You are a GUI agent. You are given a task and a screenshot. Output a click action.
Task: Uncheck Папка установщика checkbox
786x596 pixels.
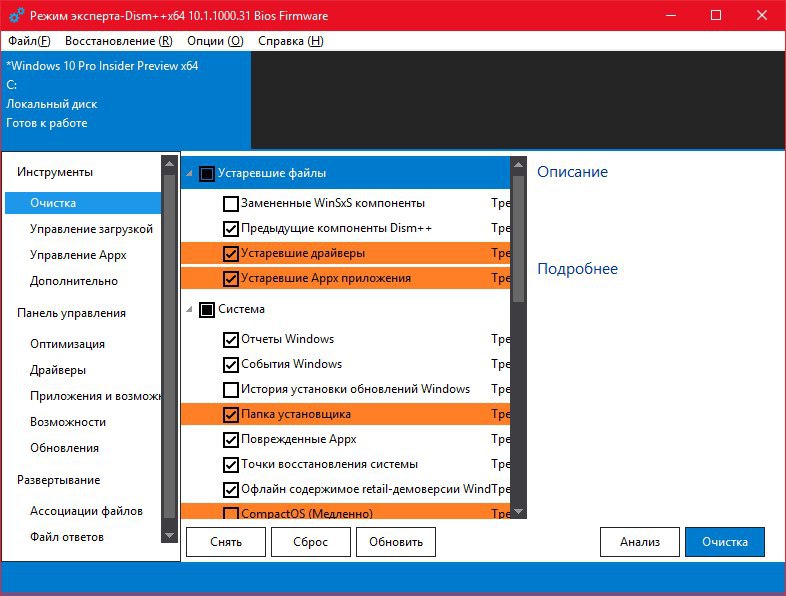(x=231, y=415)
